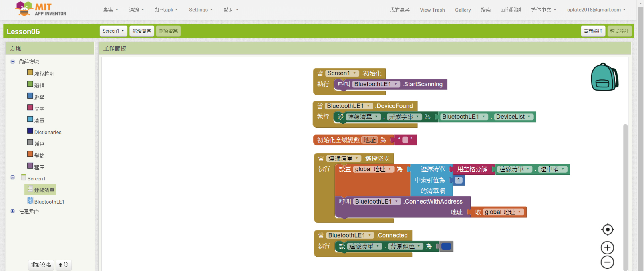Open the DeviceList property dropdown in block

click(x=529, y=117)
